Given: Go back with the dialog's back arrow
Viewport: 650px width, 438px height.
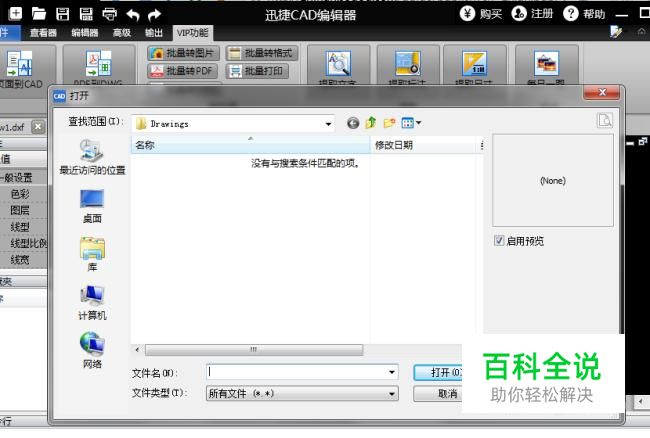Looking at the screenshot, I should (353, 123).
